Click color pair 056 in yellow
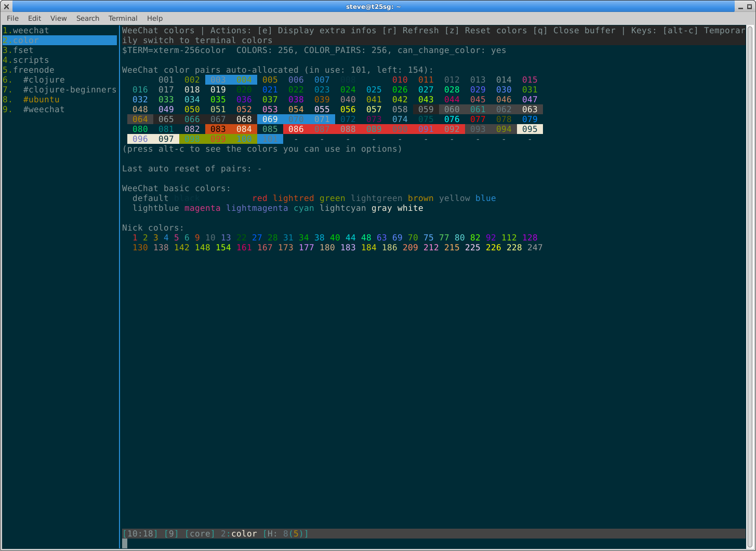 click(x=348, y=110)
